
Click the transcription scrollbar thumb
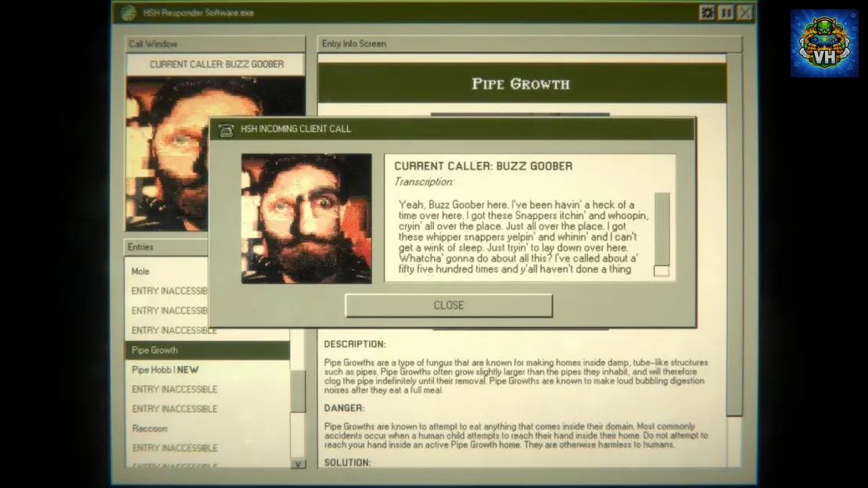pos(662,229)
